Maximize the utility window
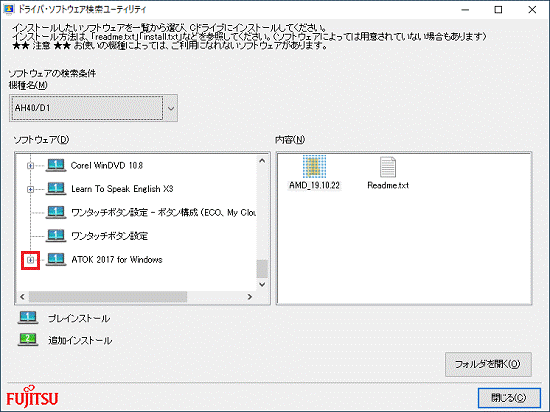 498,10
